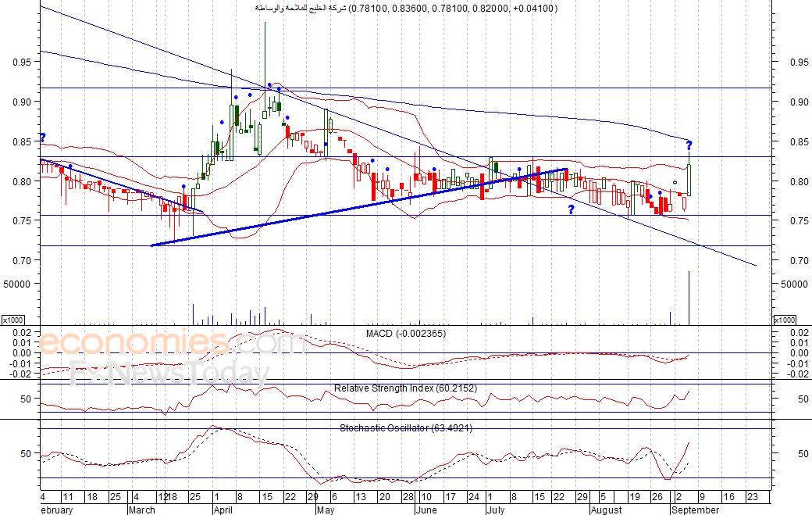
Task: Click the x1000 volume scale label on left
Action: 13,320
